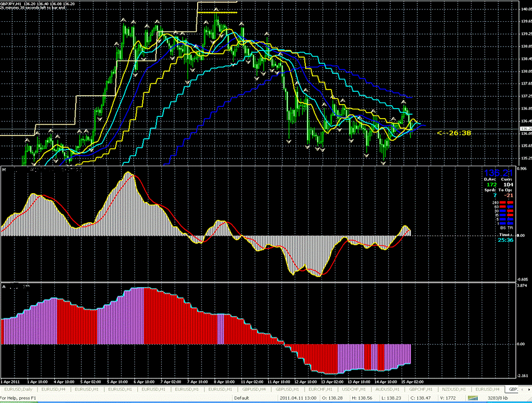This screenshot has width=532, height=403.
Task: Click the cyan 7 spread value
Action: point(494,195)
